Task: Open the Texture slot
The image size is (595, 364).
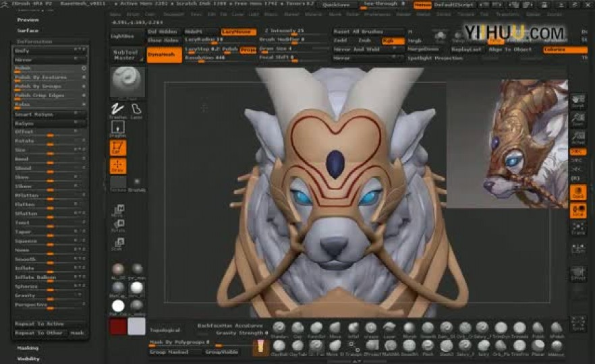Action: coord(117,184)
